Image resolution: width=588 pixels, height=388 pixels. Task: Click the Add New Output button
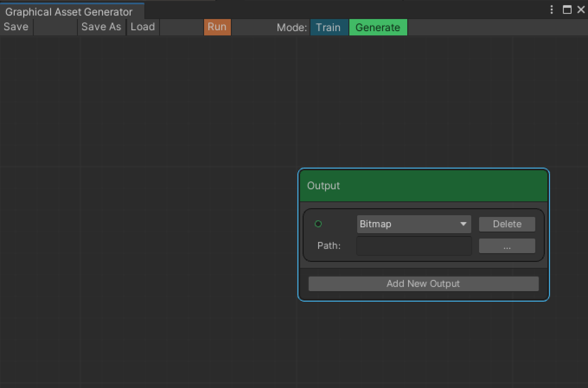tap(423, 284)
